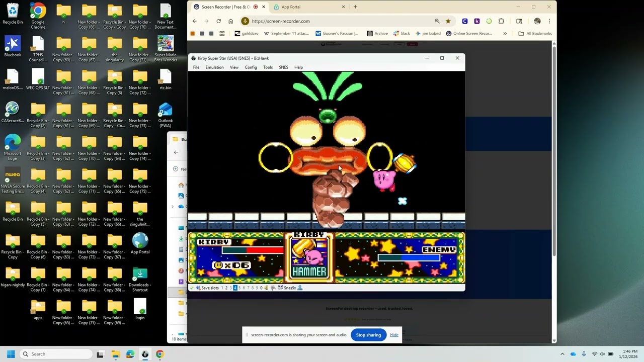The height and width of the screenshot is (362, 644).
Task: Open the Online Screen Recorder bookmark
Action: (x=469, y=34)
